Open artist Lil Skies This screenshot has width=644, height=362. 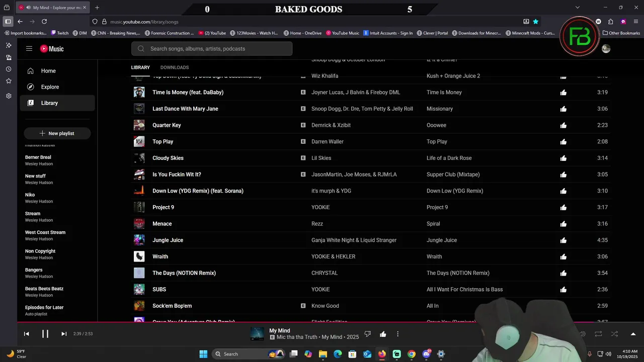tap(321, 158)
